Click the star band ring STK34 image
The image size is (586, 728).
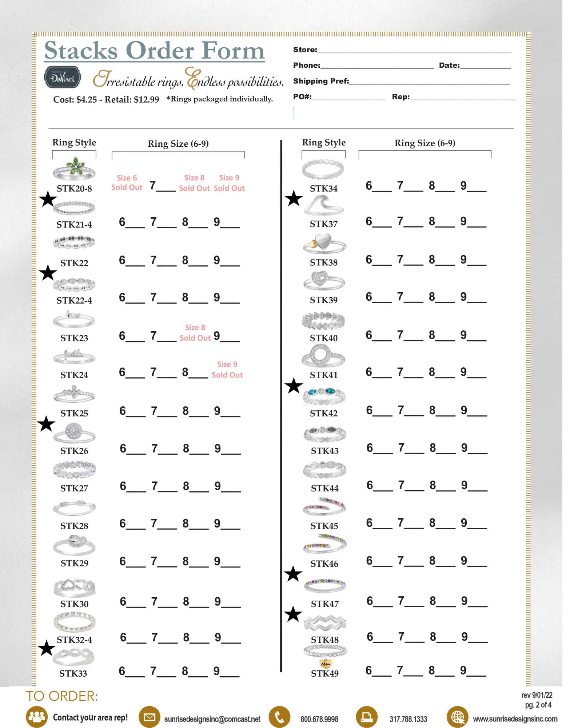point(323,169)
